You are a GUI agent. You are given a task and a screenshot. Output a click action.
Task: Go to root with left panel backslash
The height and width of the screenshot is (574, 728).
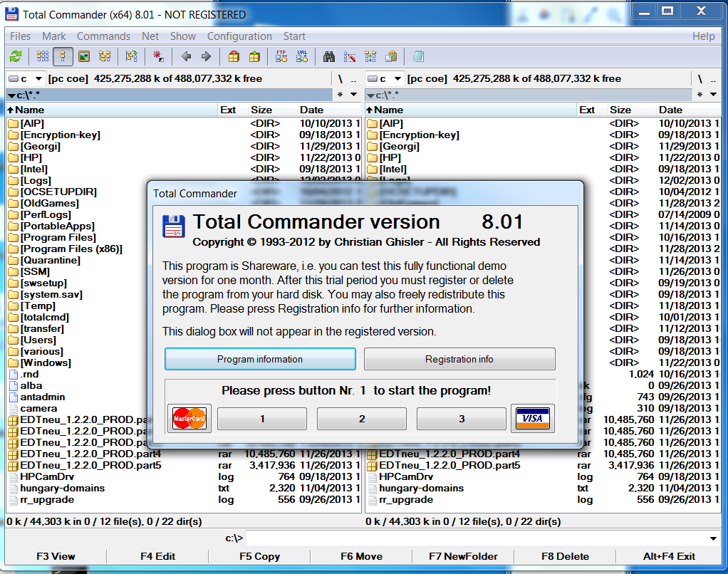tap(340, 79)
